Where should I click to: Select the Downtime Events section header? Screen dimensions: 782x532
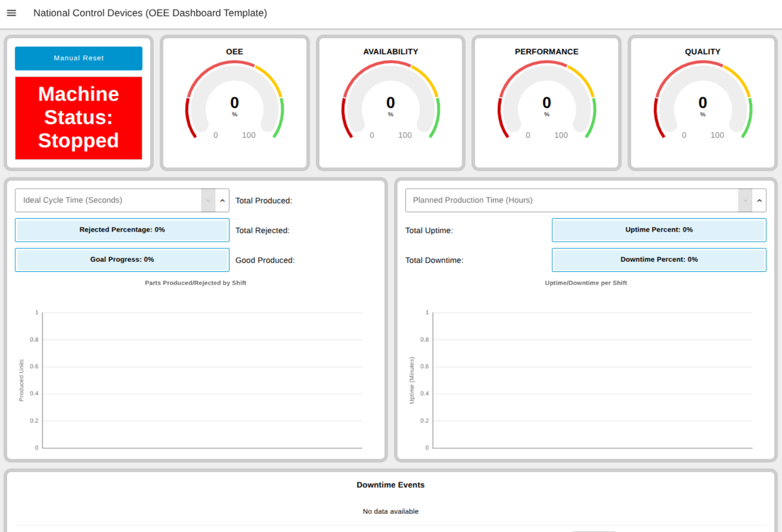click(391, 485)
